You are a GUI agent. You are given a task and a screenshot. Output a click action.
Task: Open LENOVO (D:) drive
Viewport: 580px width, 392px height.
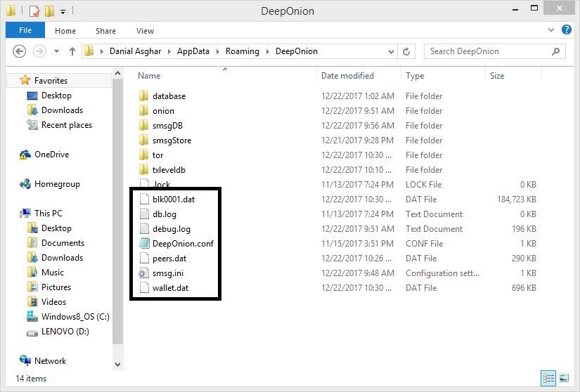65,332
